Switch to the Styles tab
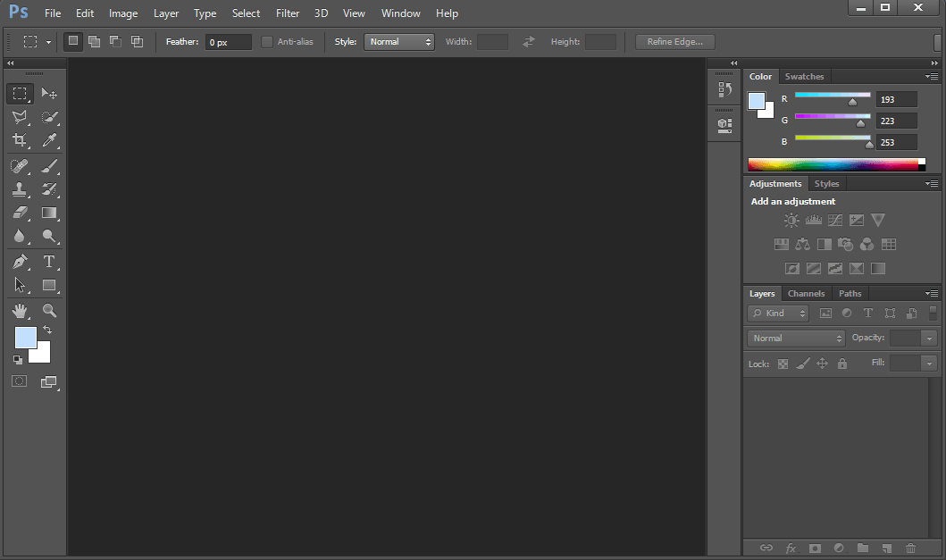Image resolution: width=946 pixels, height=560 pixels. pos(826,183)
